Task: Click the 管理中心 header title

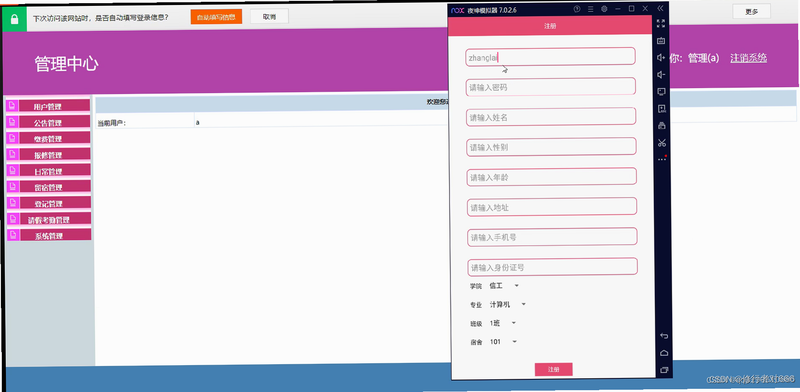Action: click(66, 64)
